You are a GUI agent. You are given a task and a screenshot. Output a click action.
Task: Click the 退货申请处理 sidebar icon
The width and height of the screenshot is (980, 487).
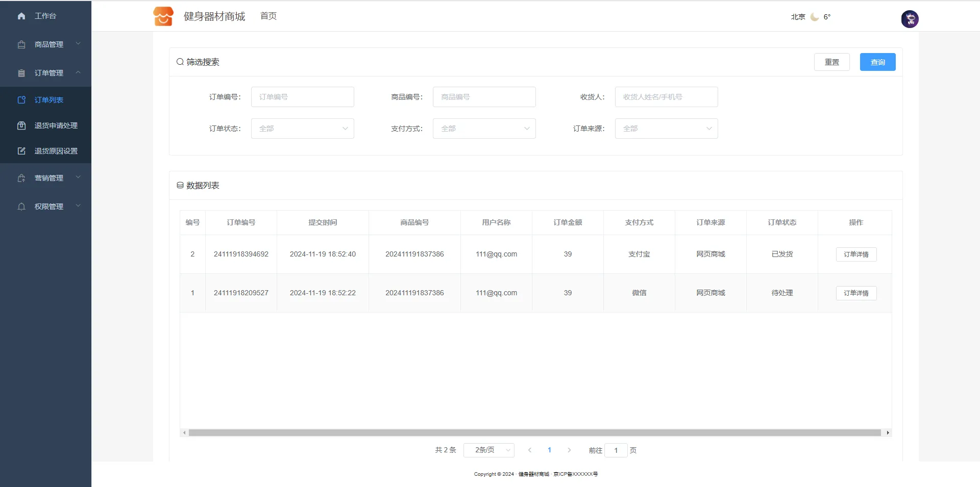click(21, 125)
